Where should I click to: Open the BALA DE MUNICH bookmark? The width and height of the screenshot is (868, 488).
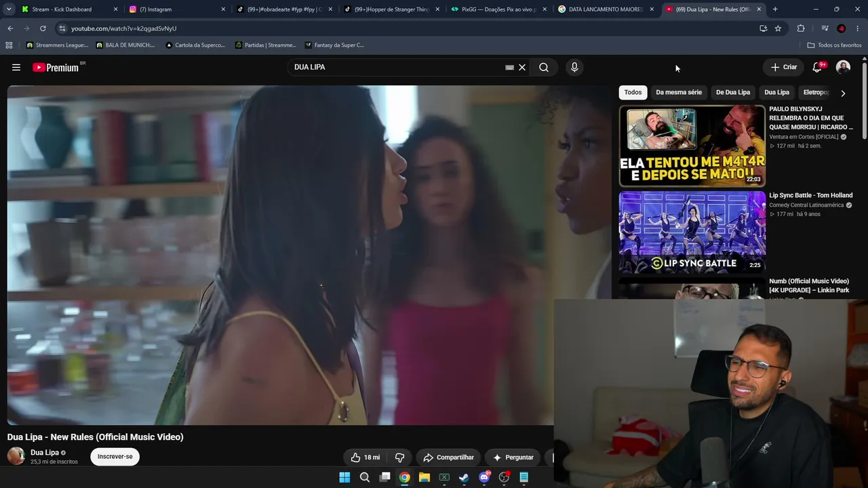tap(125, 45)
